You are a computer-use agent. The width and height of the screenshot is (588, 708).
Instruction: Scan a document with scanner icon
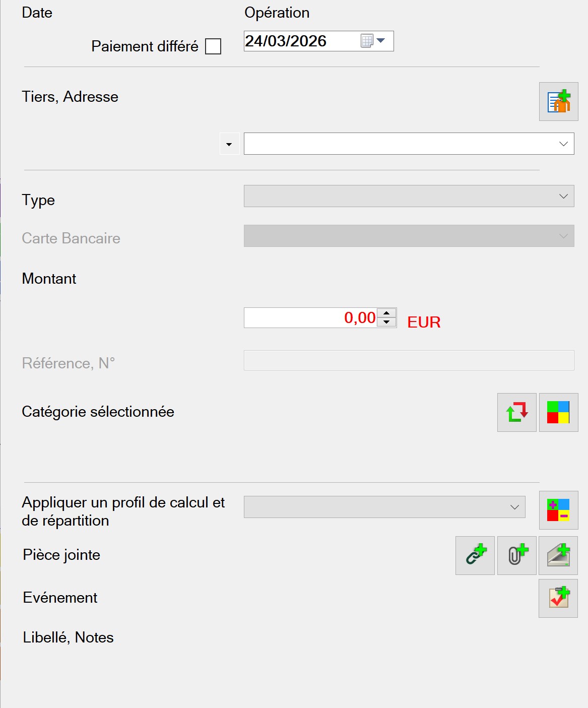558,555
